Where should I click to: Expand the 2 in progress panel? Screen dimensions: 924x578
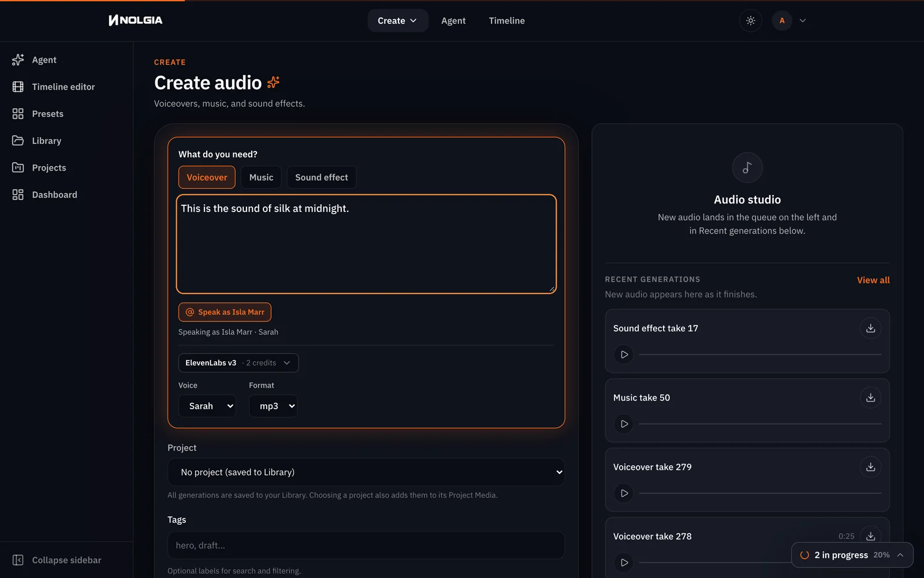click(852, 555)
